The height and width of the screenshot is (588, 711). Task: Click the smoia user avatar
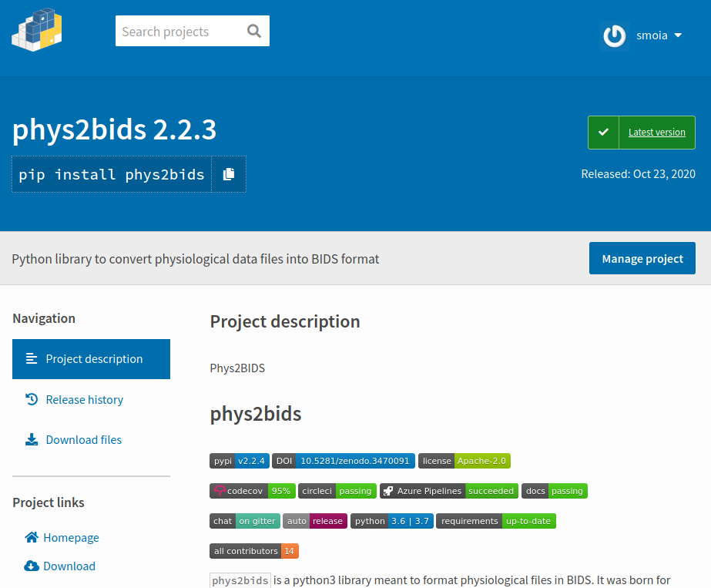(615, 36)
